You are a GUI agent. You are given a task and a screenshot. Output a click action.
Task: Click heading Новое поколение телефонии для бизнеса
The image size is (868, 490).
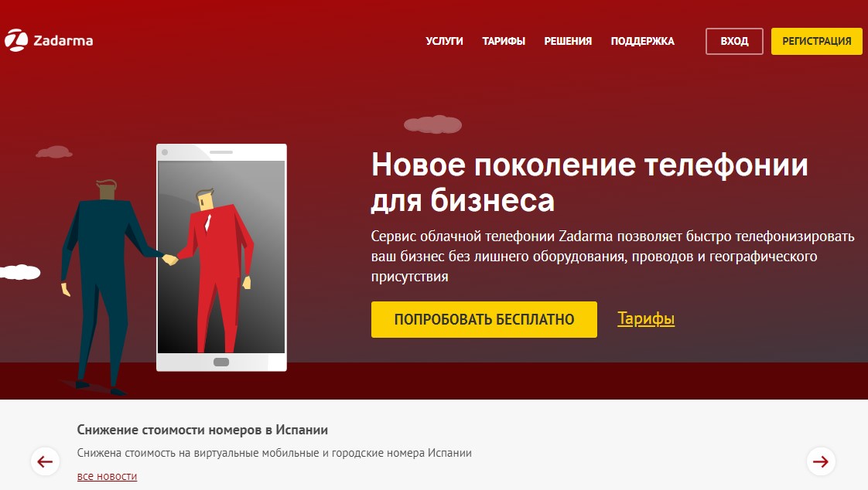pos(589,182)
